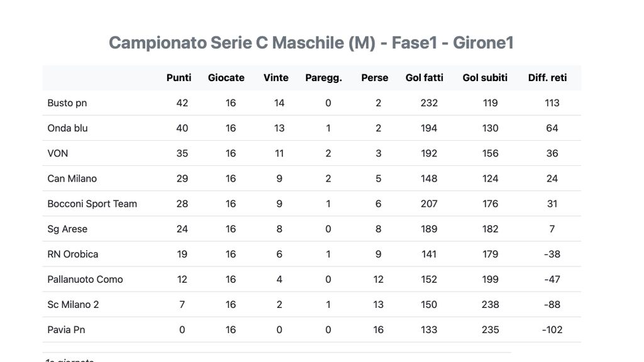The height and width of the screenshot is (362, 644).
Task: Click the Punti column header
Action: [179, 78]
